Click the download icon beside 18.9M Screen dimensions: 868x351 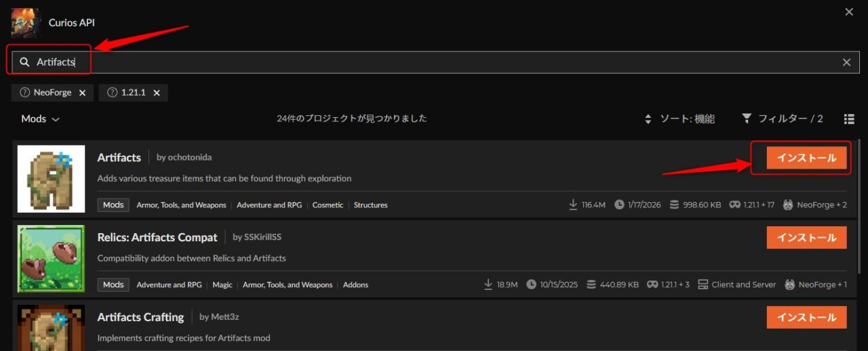click(488, 285)
